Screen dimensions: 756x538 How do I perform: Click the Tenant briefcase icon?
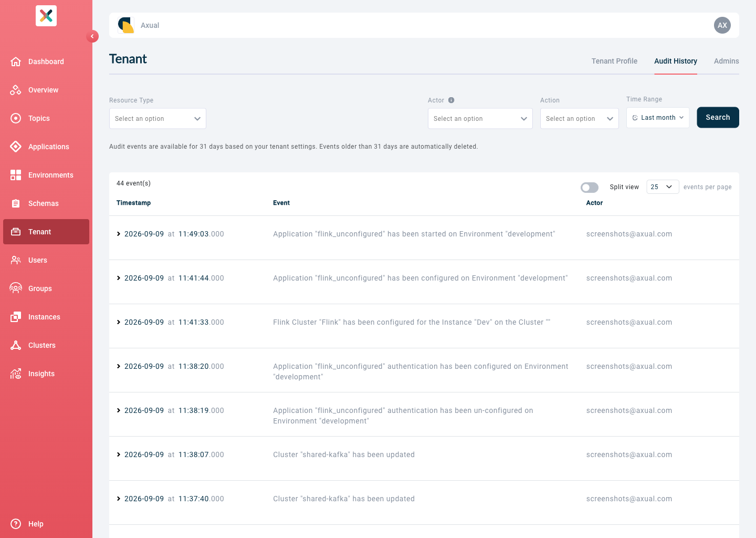coord(16,232)
